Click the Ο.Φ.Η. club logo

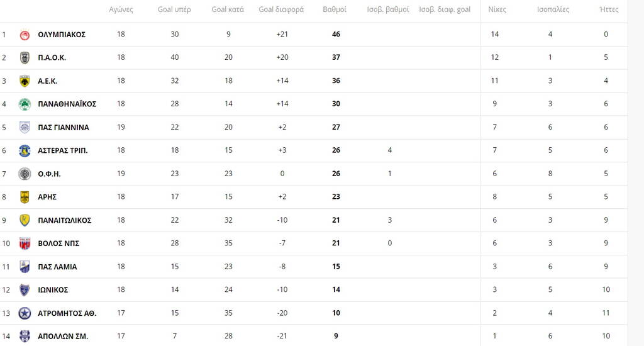point(25,174)
